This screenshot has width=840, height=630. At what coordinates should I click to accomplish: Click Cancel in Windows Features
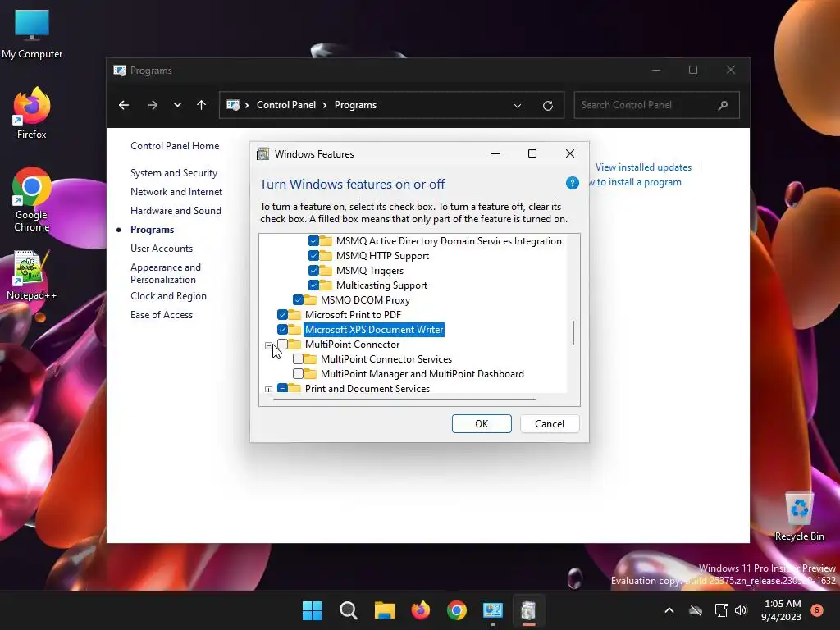550,424
